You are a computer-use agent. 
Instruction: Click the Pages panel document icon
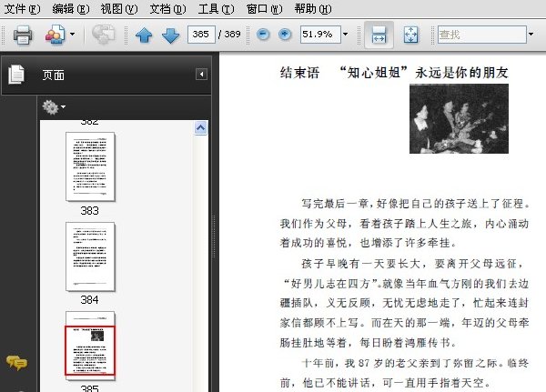(16, 75)
